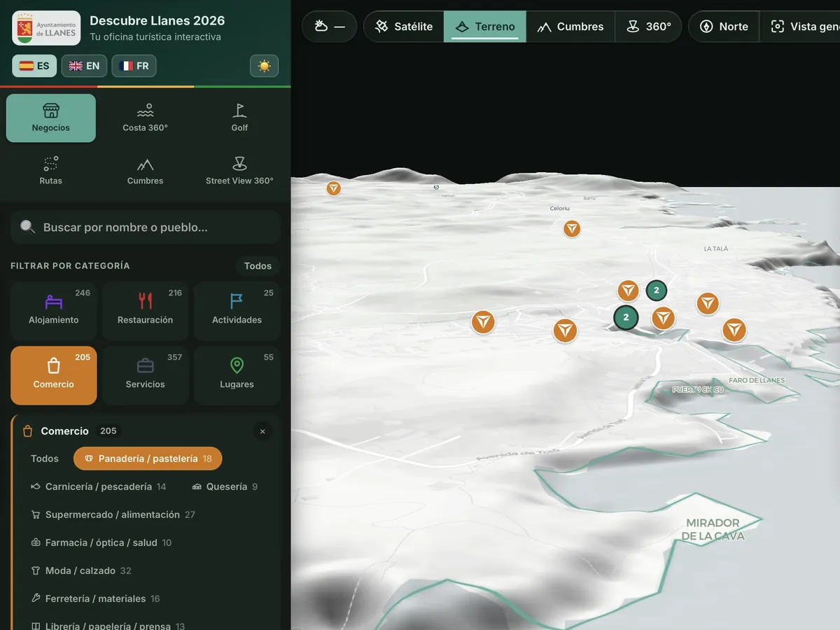Select the Todos subcategory chip
Viewport: 840px width, 630px height.
45,458
